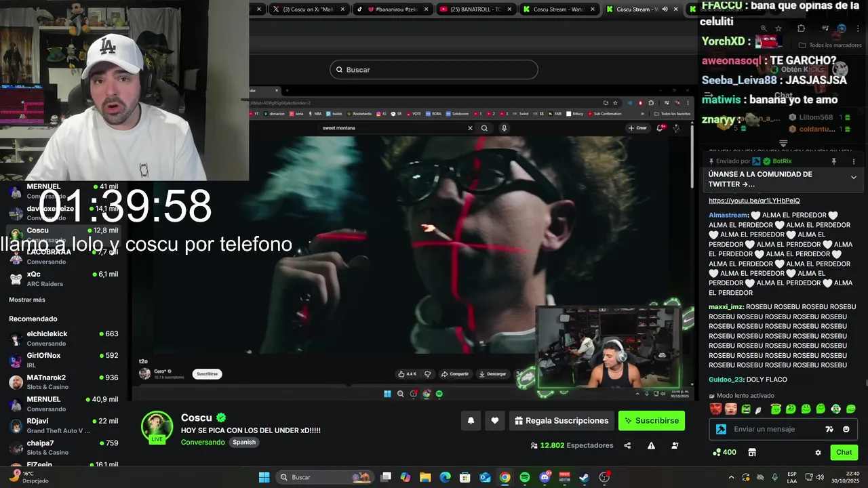This screenshot has height=488, width=868.
Task: Click the 7TV emote icon in message box
Action: pyautogui.click(x=829, y=429)
